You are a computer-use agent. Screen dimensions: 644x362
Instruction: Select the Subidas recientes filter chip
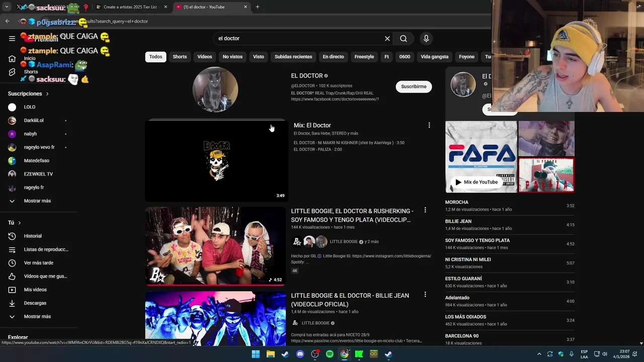(293, 57)
